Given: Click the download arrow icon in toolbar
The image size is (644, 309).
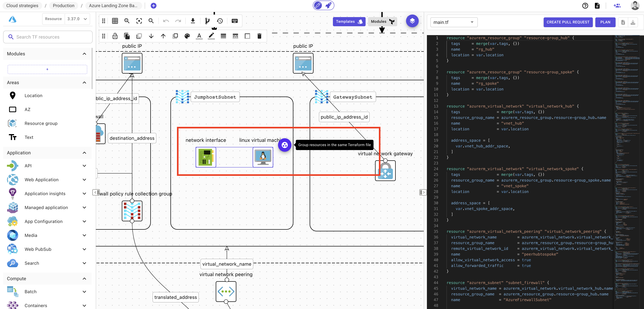Looking at the screenshot, I should tap(193, 21).
